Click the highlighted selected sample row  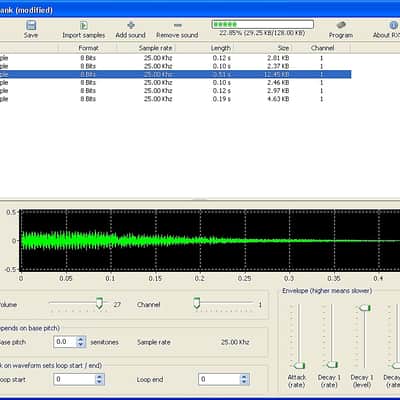(x=175, y=74)
